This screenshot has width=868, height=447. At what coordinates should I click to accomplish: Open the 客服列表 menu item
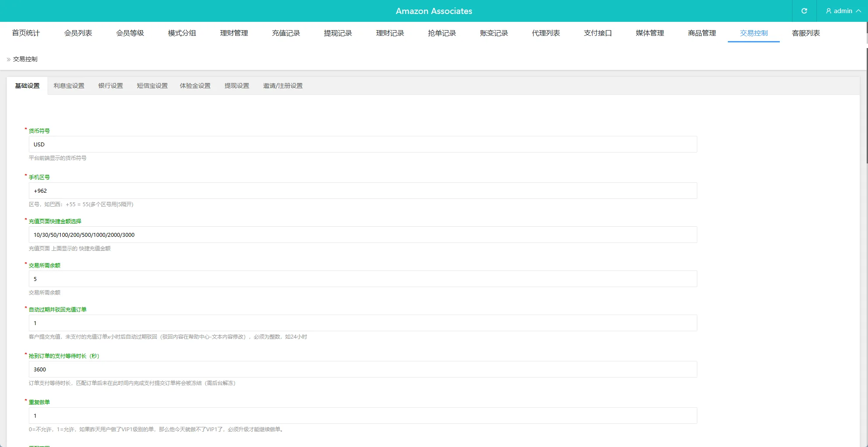click(x=806, y=33)
